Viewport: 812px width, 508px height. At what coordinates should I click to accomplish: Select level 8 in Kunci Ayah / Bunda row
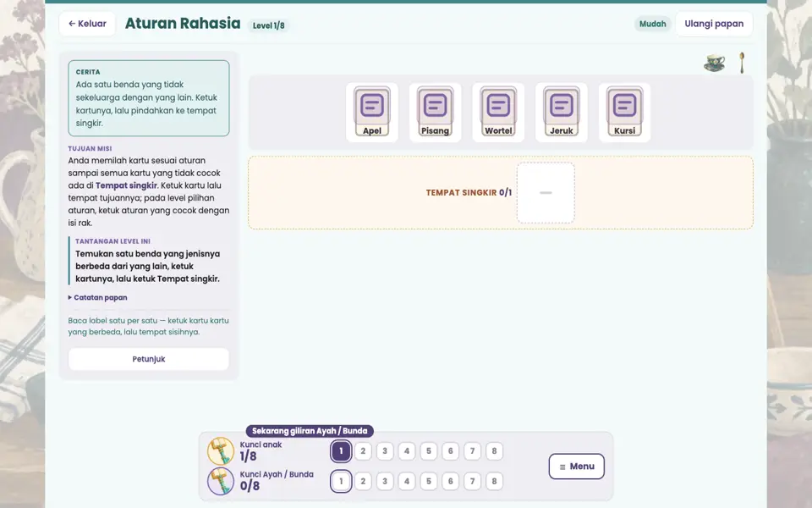(494, 481)
